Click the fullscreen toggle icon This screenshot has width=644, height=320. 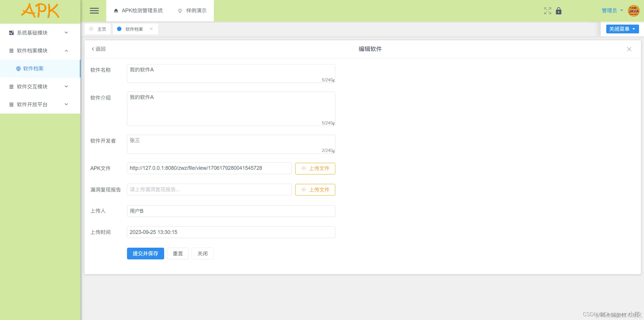tap(547, 11)
